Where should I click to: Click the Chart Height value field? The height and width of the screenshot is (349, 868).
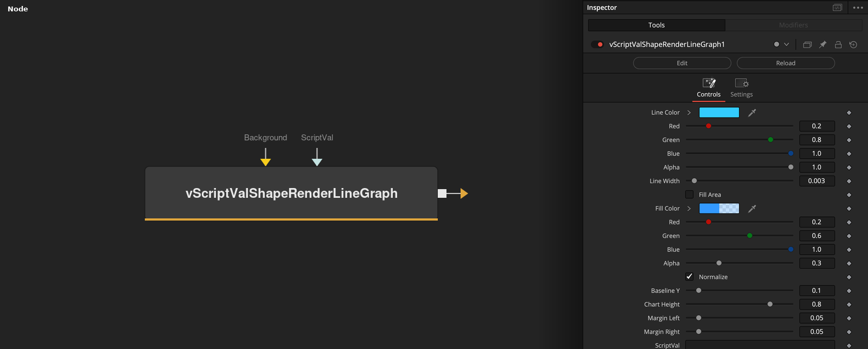(x=817, y=305)
